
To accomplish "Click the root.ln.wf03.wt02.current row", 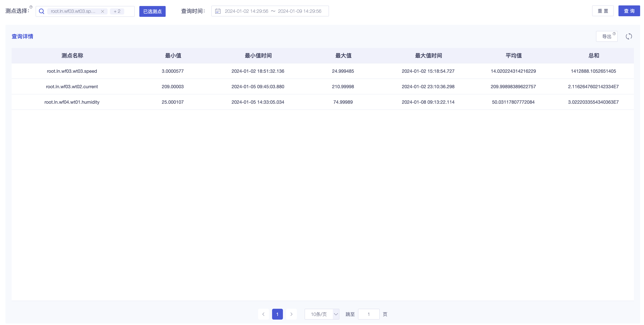I will tap(323, 86).
